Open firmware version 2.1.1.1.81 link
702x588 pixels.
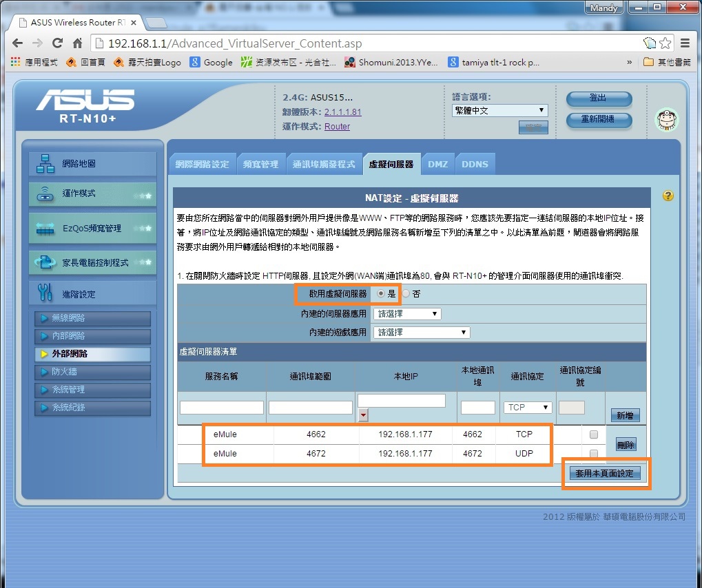[342, 112]
